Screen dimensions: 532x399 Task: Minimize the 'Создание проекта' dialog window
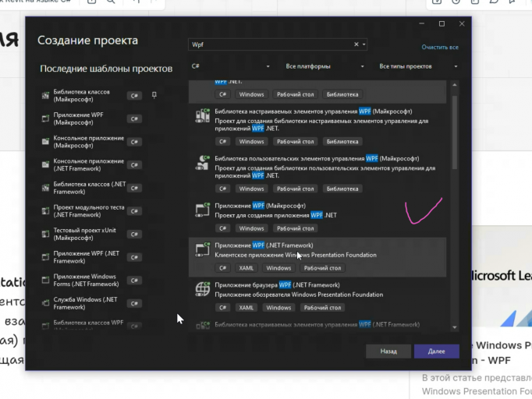[x=422, y=23]
